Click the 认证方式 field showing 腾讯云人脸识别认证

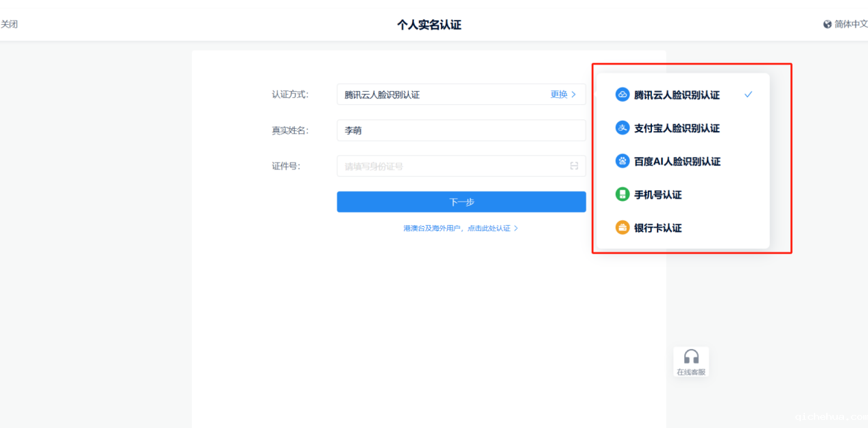(461, 95)
